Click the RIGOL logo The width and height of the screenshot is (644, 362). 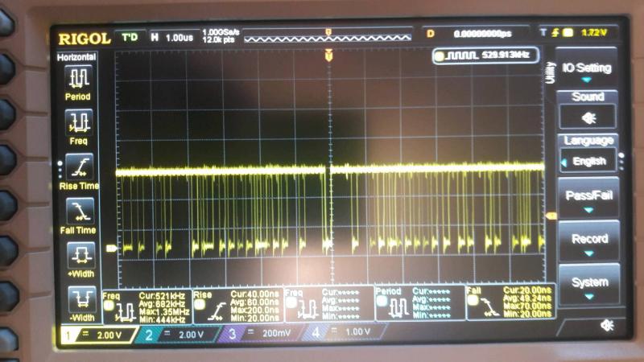83,36
